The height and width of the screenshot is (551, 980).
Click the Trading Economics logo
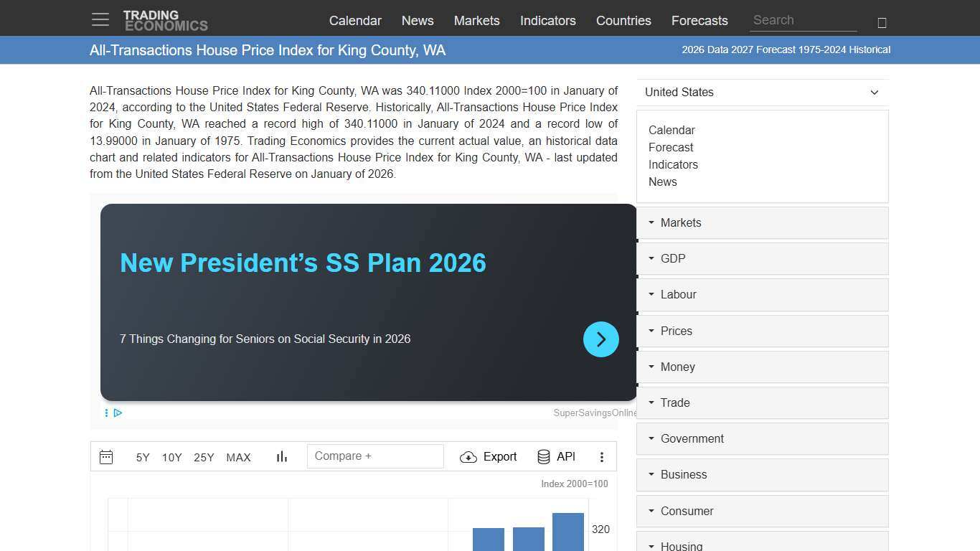pos(165,21)
